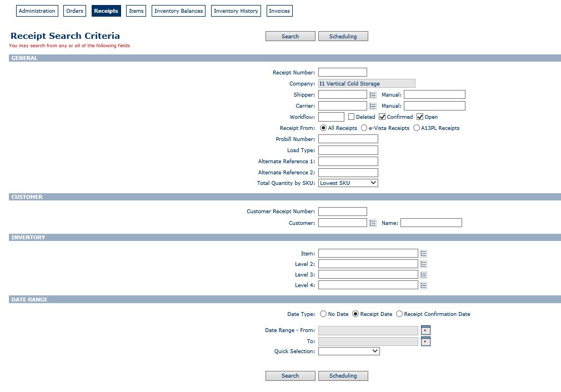Switch to the Inventory Balances tab
Screen dimensions: 561x392
point(178,11)
